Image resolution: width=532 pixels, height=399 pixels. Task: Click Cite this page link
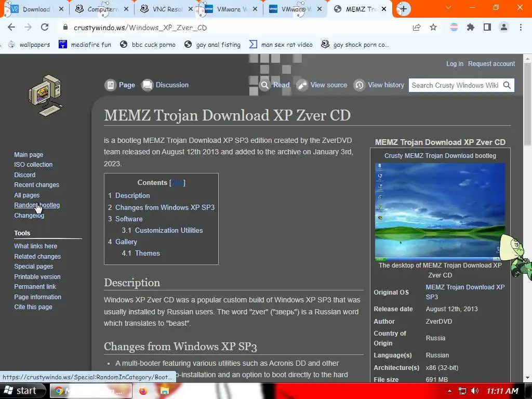33,307
